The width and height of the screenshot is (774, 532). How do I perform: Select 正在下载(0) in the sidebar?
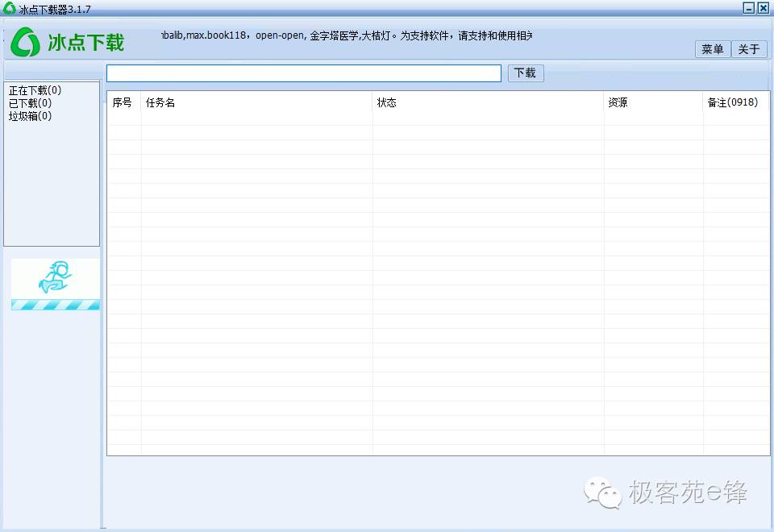point(35,90)
